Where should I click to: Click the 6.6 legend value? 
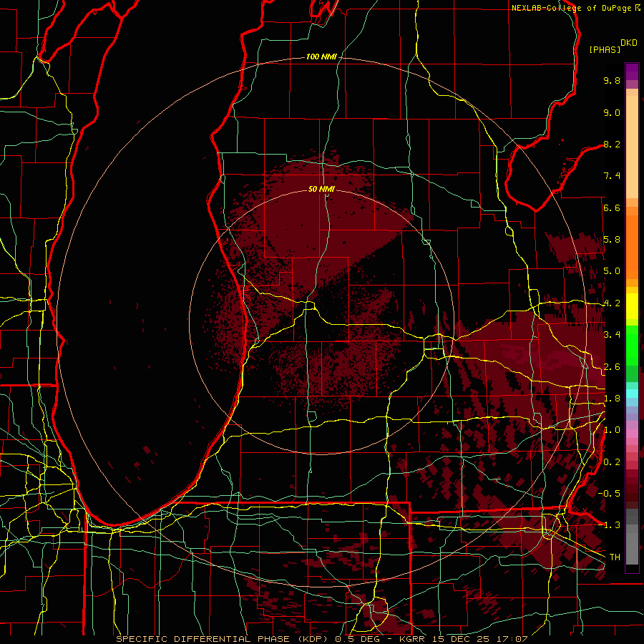pos(612,208)
